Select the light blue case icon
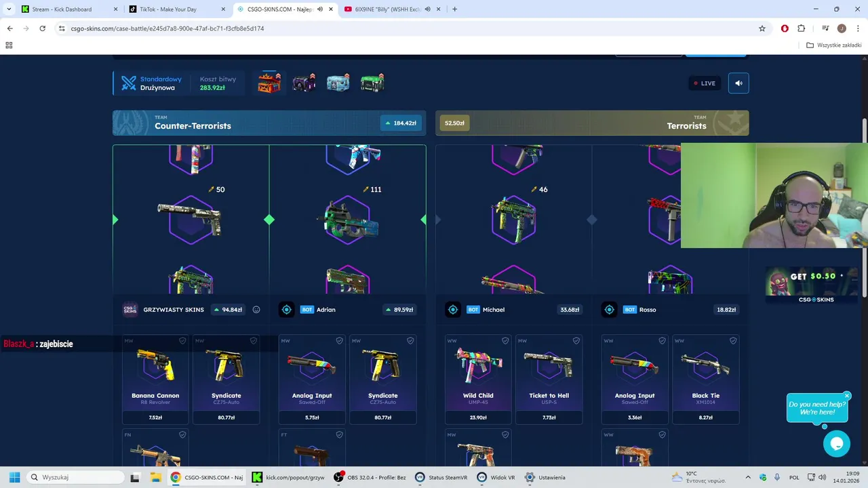This screenshot has height=488, width=868. click(x=338, y=83)
